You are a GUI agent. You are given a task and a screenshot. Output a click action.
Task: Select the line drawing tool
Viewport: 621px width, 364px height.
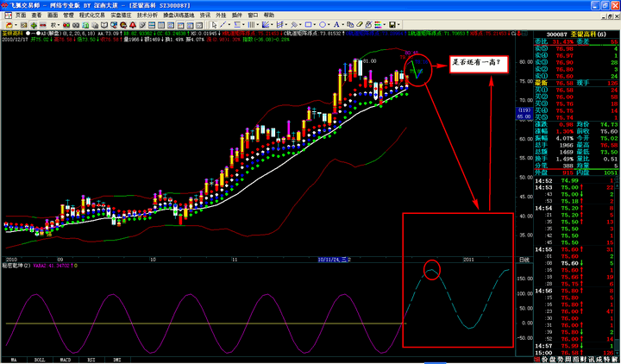click(223, 25)
